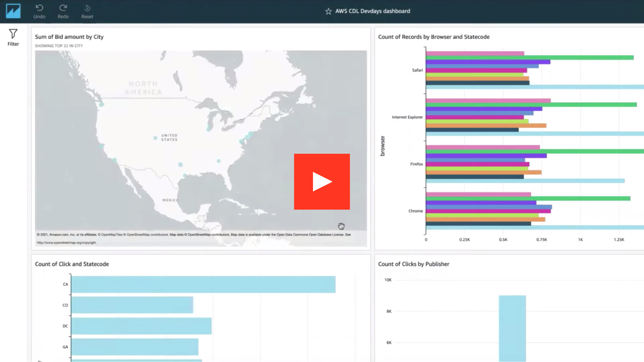The width and height of the screenshot is (644, 362).
Task: Click the AWS CDL Devdays dashboard title
Action: click(372, 11)
